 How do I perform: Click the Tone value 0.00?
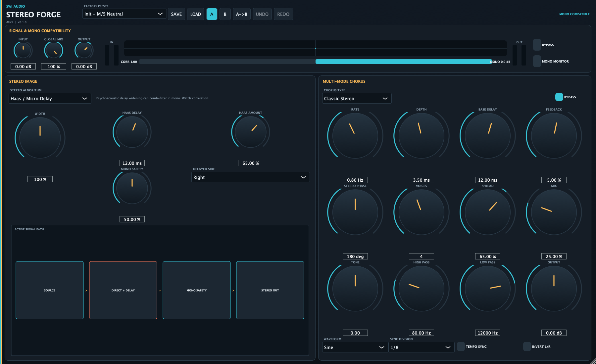[355, 333]
